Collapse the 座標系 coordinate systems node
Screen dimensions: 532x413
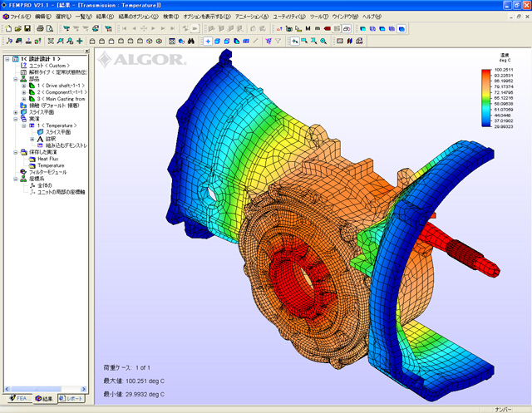[x=15, y=179]
